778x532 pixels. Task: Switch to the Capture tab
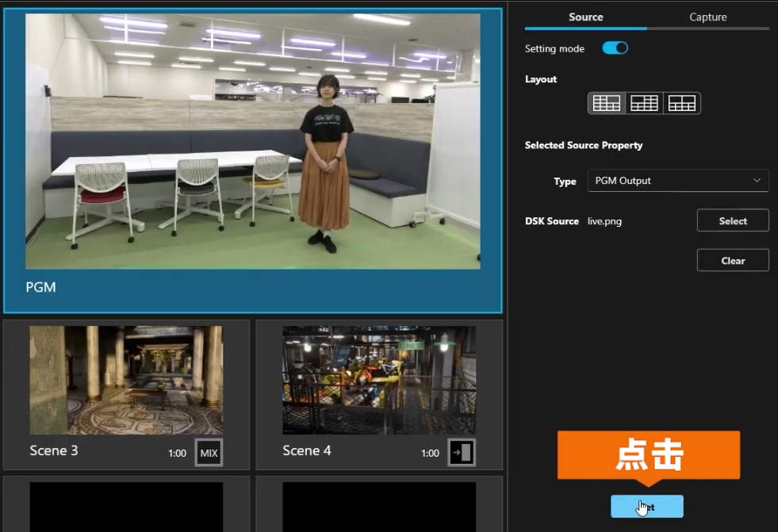[707, 17]
